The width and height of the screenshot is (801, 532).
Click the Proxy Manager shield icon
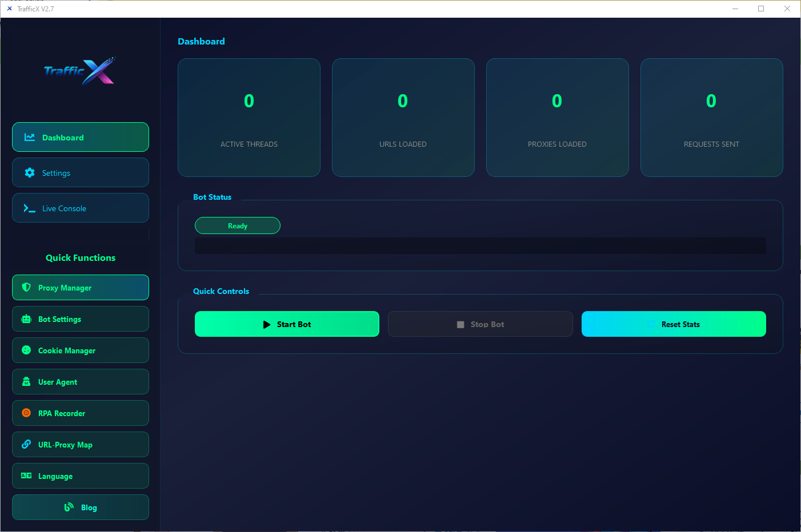coord(26,287)
